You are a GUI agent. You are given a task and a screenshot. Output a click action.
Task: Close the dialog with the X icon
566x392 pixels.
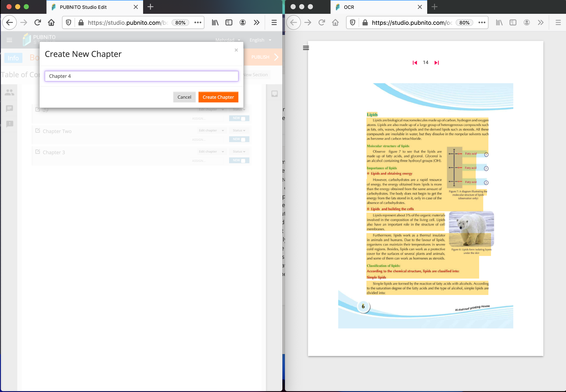click(x=236, y=50)
